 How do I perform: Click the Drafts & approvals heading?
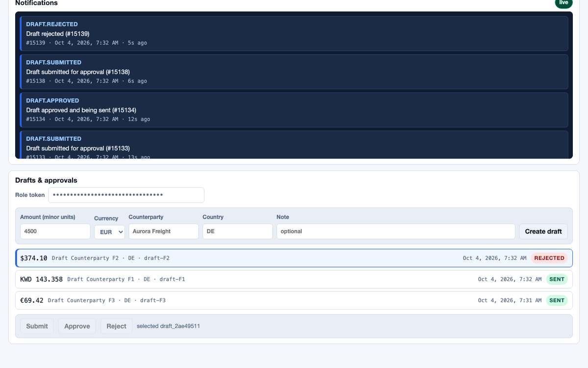click(46, 181)
